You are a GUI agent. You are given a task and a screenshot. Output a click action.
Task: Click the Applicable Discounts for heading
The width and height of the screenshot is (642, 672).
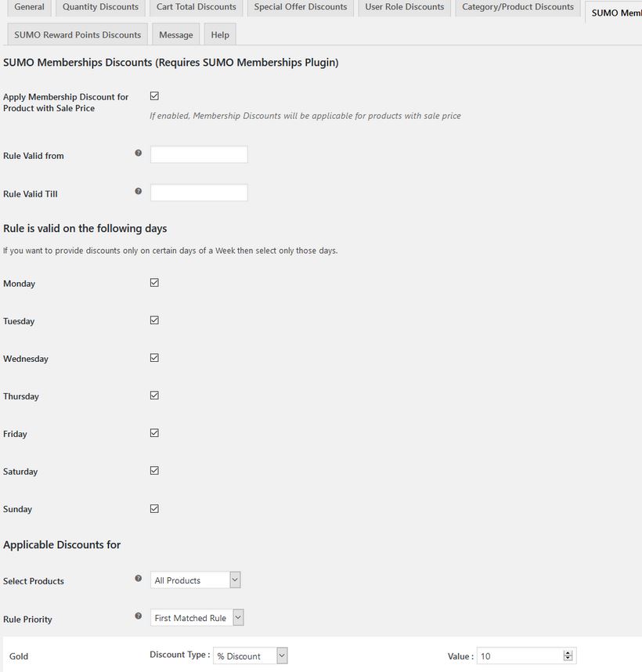coord(62,544)
